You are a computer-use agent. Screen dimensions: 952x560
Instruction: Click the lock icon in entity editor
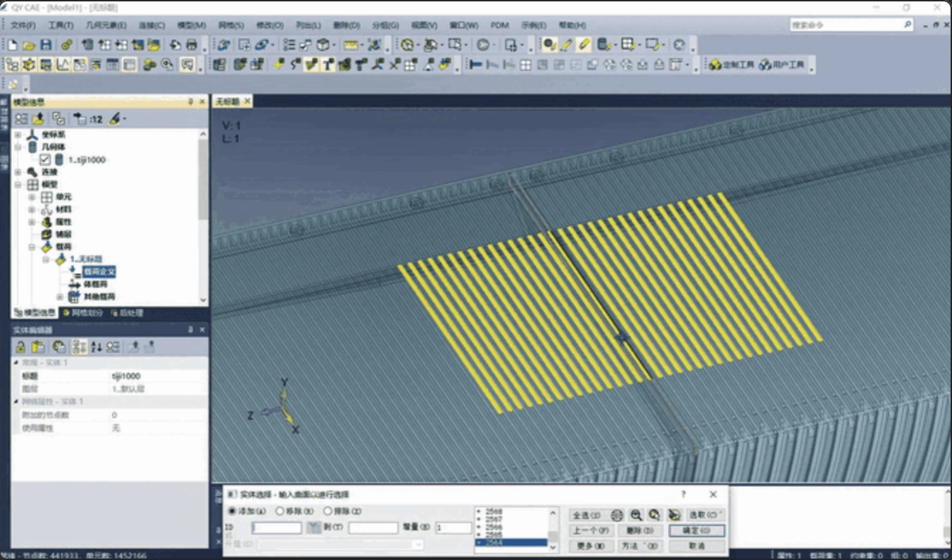[x=21, y=347]
